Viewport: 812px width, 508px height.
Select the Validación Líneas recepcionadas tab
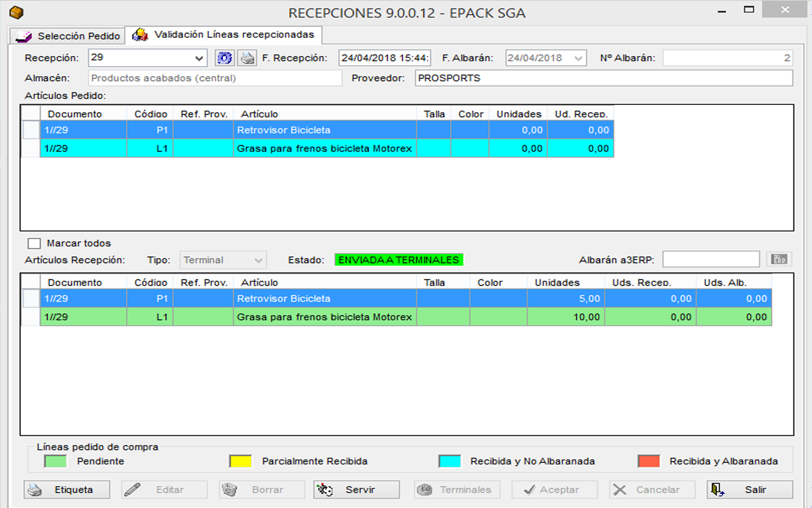(223, 35)
